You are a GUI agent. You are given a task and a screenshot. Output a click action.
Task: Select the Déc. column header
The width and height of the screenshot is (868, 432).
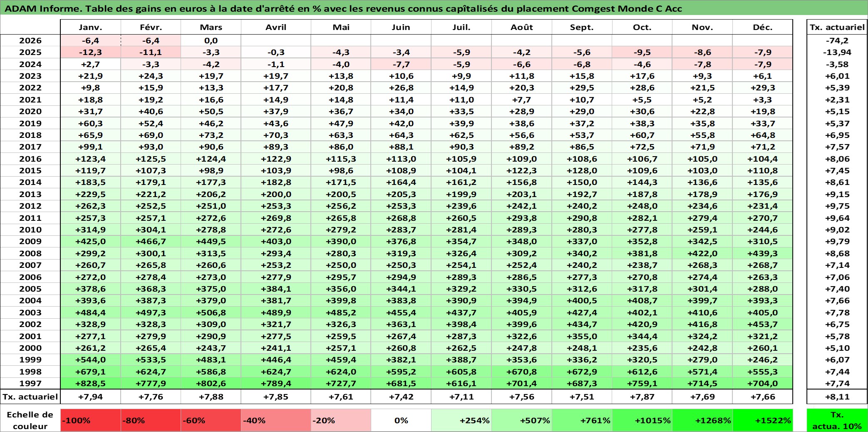763,27
